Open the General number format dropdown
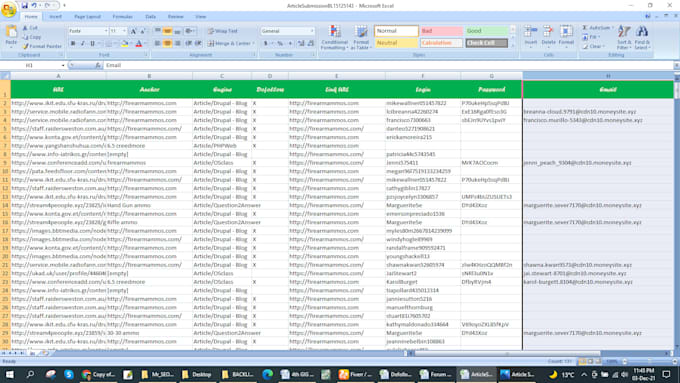 coord(311,31)
